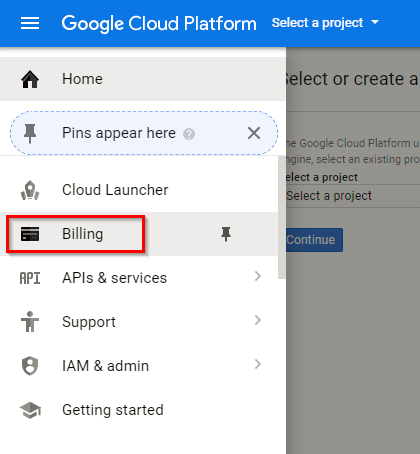The image size is (420, 454).
Task: Open Cloud Launcher
Action: coord(139,190)
